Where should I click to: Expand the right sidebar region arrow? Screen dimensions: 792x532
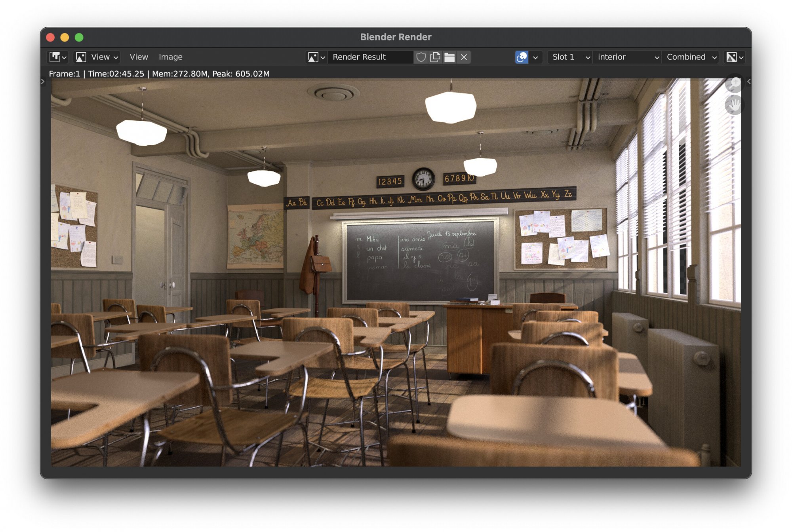[749, 82]
